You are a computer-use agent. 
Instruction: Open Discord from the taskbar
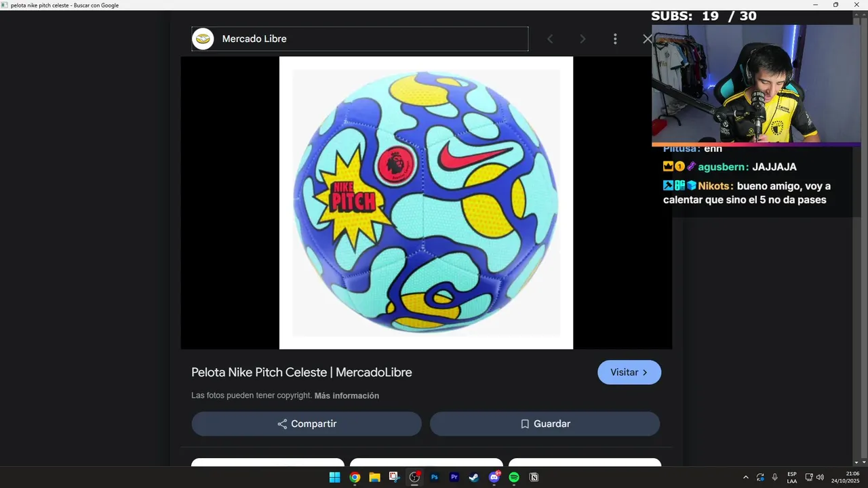[x=494, y=477]
